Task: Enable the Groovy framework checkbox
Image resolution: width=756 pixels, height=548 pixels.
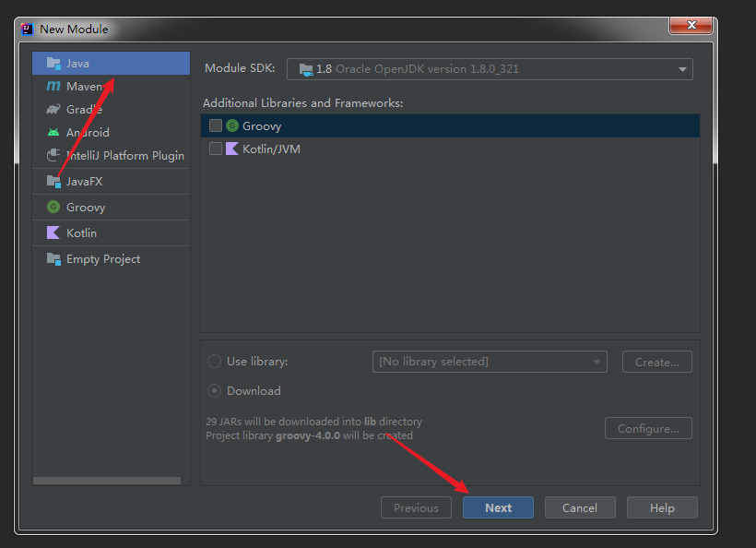Action: pos(216,125)
